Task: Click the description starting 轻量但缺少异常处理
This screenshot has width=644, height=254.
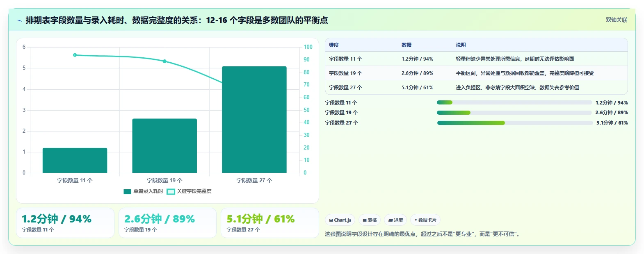Action: pos(515,59)
